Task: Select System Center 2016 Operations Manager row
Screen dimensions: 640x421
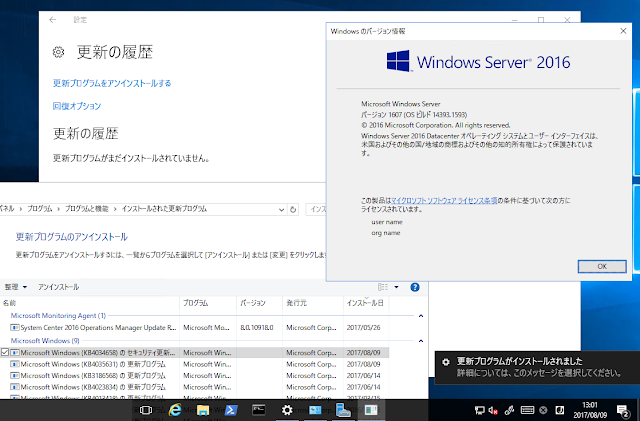Action: pos(195,327)
